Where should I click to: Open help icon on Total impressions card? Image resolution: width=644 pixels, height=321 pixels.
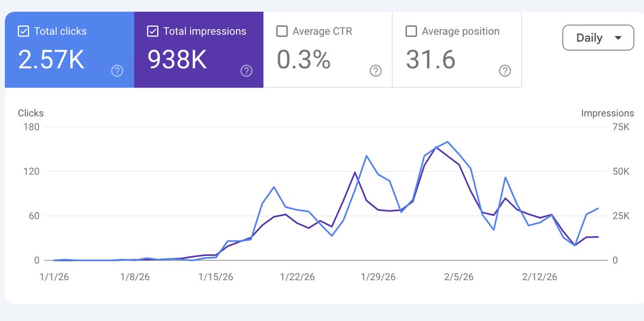click(246, 71)
